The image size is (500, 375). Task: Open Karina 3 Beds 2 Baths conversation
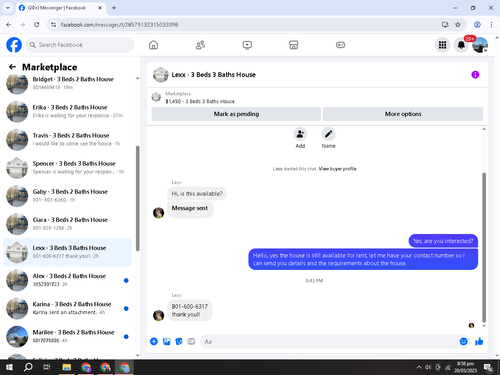[68, 308]
